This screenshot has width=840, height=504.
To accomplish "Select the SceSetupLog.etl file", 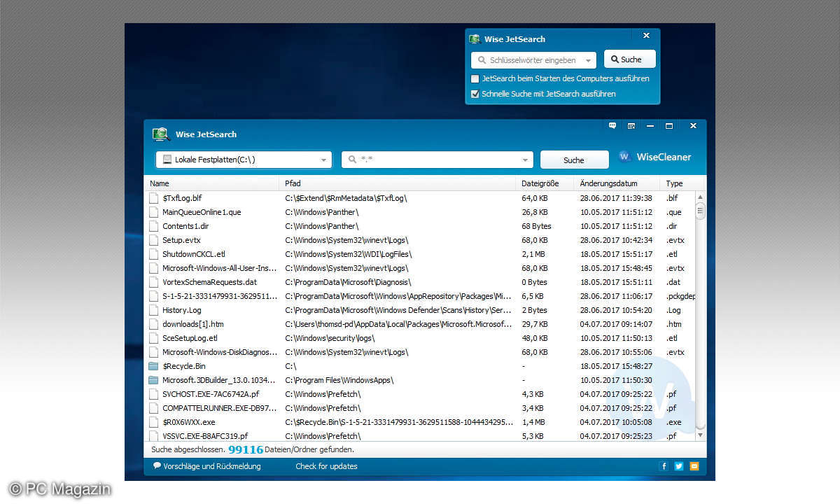I will [190, 338].
